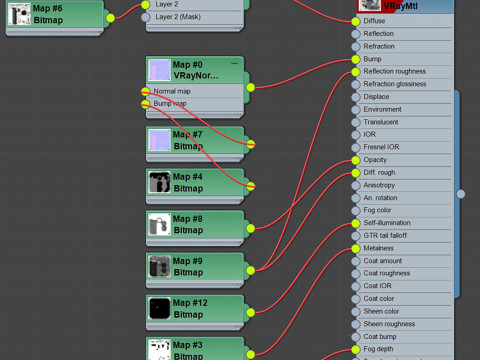Click the Map #4 Bitmap output socket

coord(251,186)
